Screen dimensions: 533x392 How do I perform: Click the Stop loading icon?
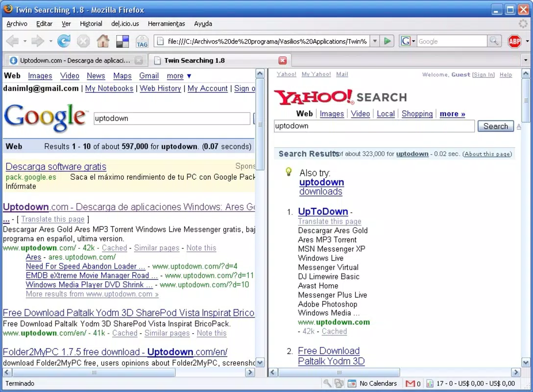pos(83,41)
